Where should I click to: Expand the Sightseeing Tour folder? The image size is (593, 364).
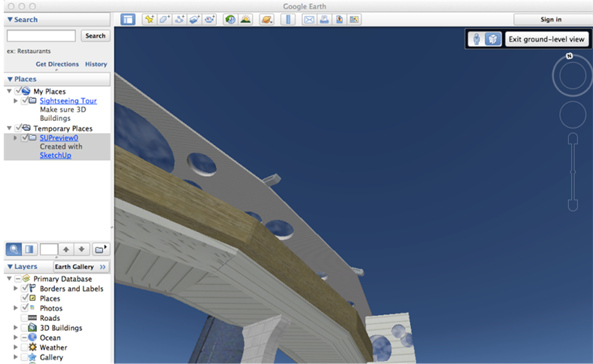point(16,101)
